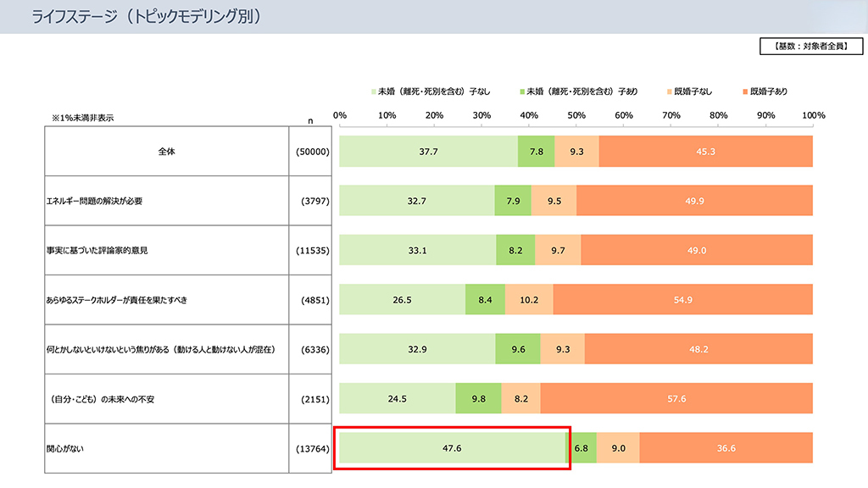
Task: Select the red-highlighted 47.6 bar segment
Action: 452,448
